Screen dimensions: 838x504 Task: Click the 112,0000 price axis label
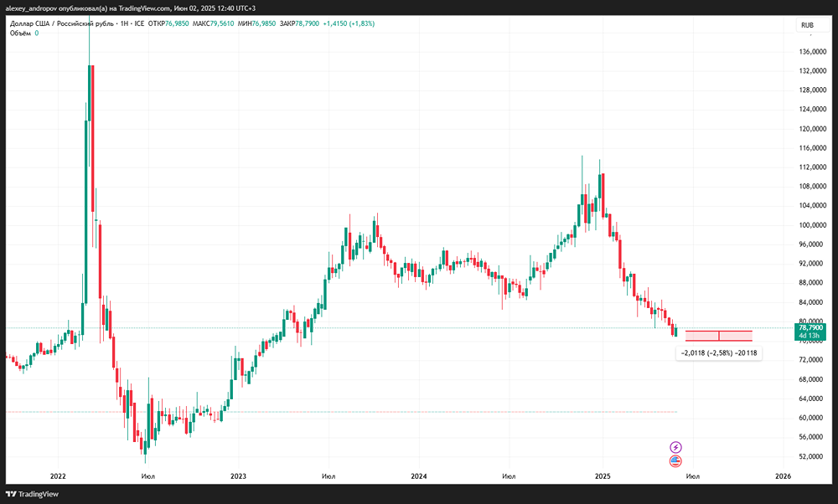[812, 167]
